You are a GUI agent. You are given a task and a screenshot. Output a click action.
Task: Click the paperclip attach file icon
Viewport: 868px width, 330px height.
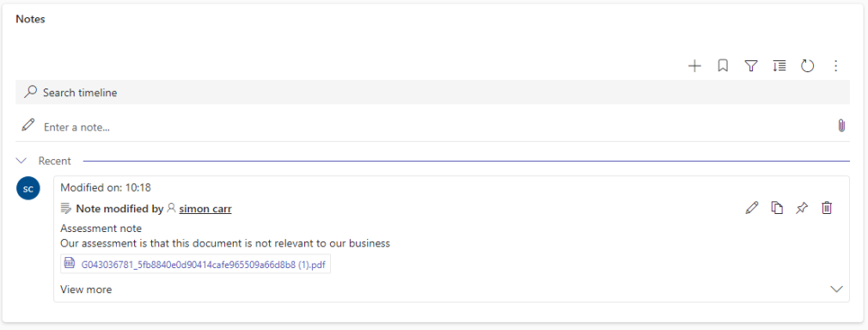click(x=841, y=125)
